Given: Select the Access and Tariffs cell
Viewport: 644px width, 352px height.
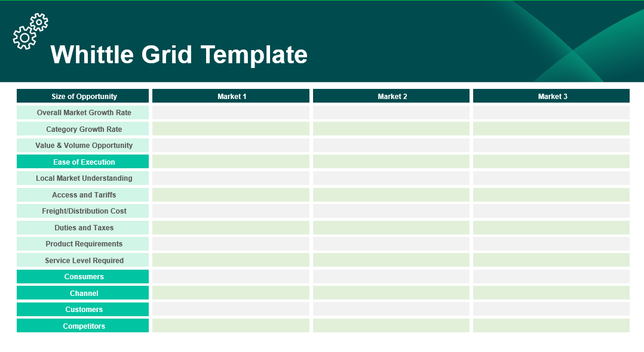Looking at the screenshot, I should pos(83,194).
